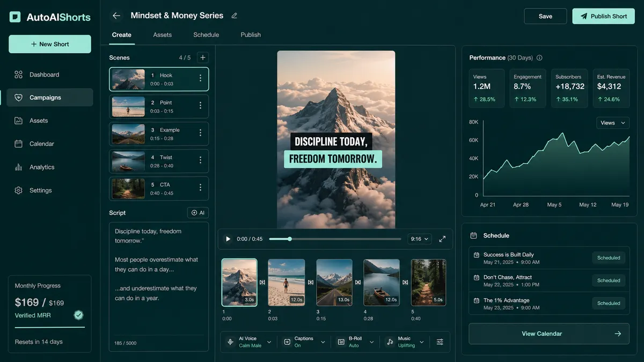Click inside the Script text area
This screenshot has height=362, width=644.
click(x=159, y=287)
